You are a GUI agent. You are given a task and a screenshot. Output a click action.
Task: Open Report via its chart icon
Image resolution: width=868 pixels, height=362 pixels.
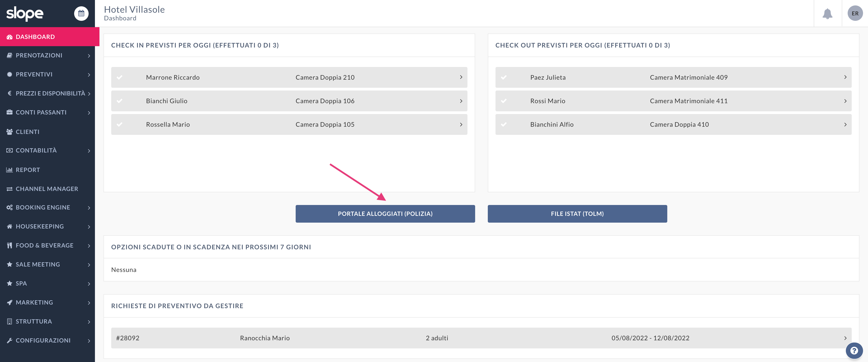pyautogui.click(x=9, y=170)
